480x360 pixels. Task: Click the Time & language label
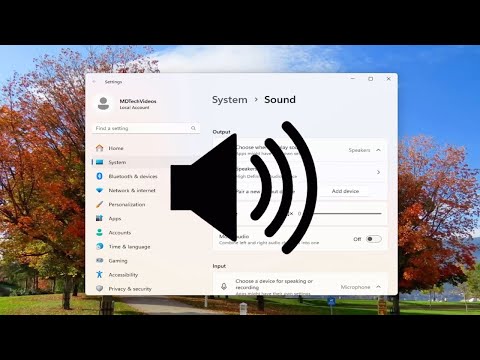[x=129, y=247]
